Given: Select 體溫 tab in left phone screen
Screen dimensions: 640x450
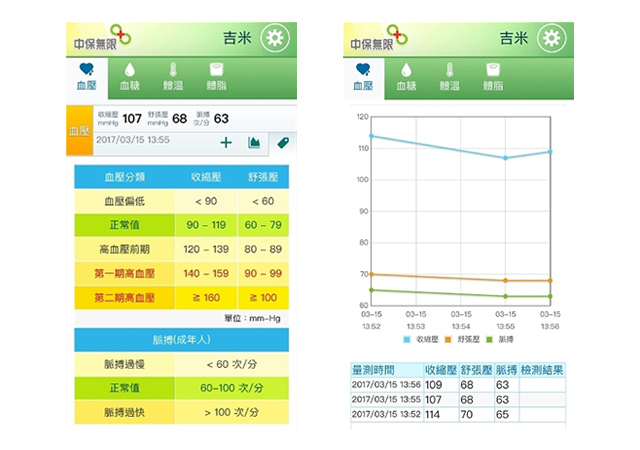Looking at the screenshot, I should pyautogui.click(x=173, y=78).
